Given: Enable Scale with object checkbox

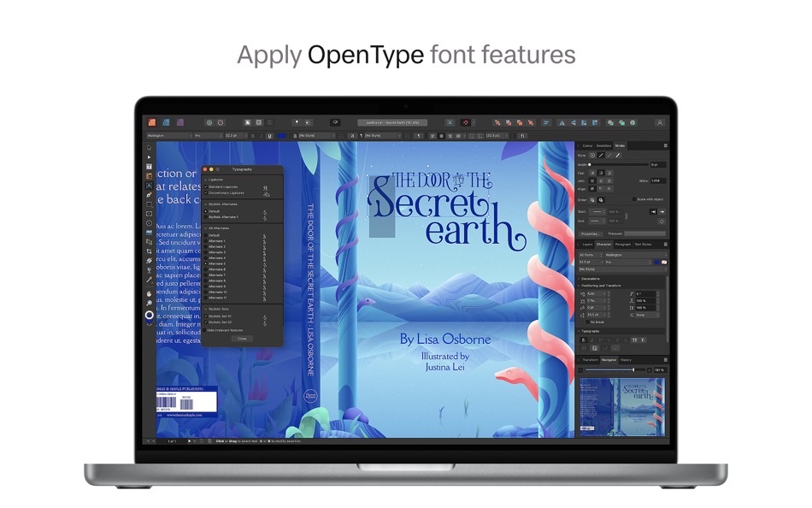Looking at the screenshot, I should coord(634,199).
